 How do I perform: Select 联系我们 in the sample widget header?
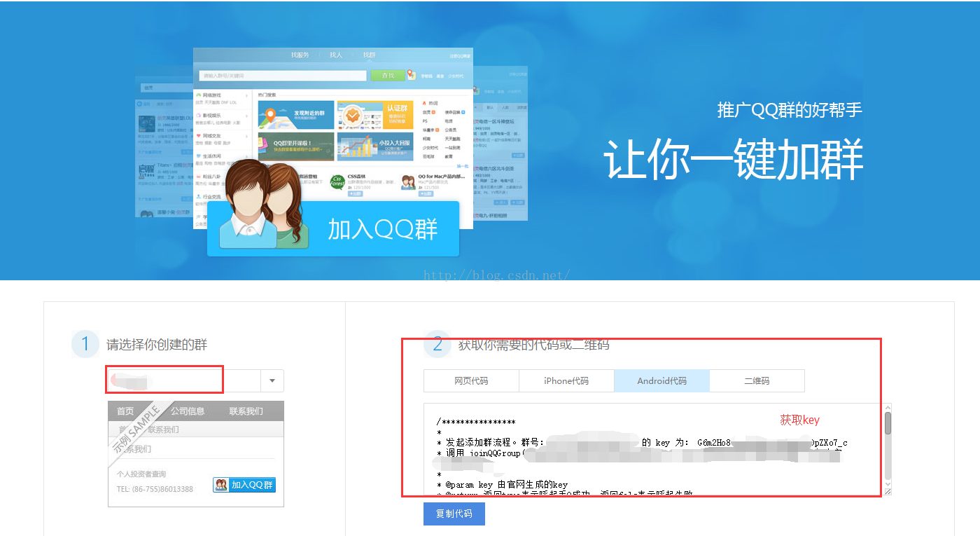(x=246, y=411)
